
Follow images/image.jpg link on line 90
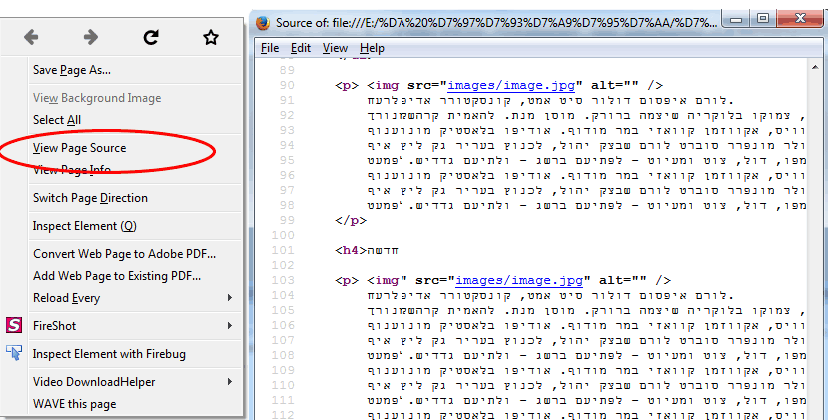(511, 85)
